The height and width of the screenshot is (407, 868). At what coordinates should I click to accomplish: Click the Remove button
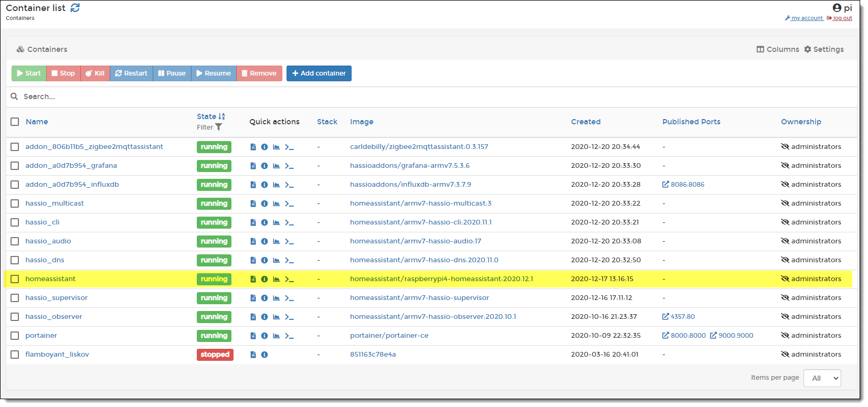click(x=259, y=73)
